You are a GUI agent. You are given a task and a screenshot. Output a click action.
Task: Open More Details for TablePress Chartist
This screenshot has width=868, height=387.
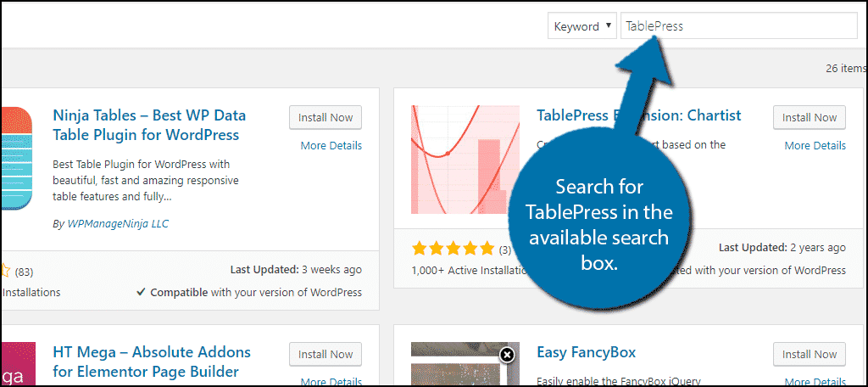coord(815,145)
